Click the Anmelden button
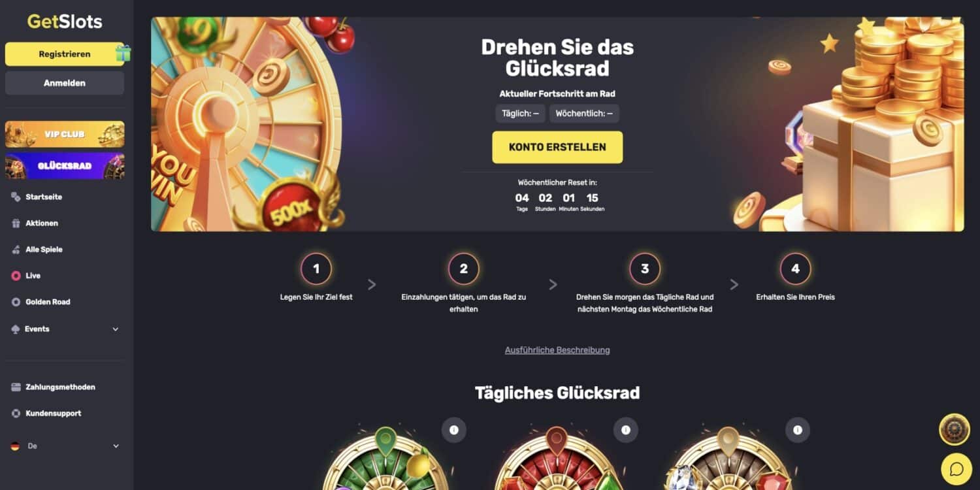980x490 pixels. 65,83
